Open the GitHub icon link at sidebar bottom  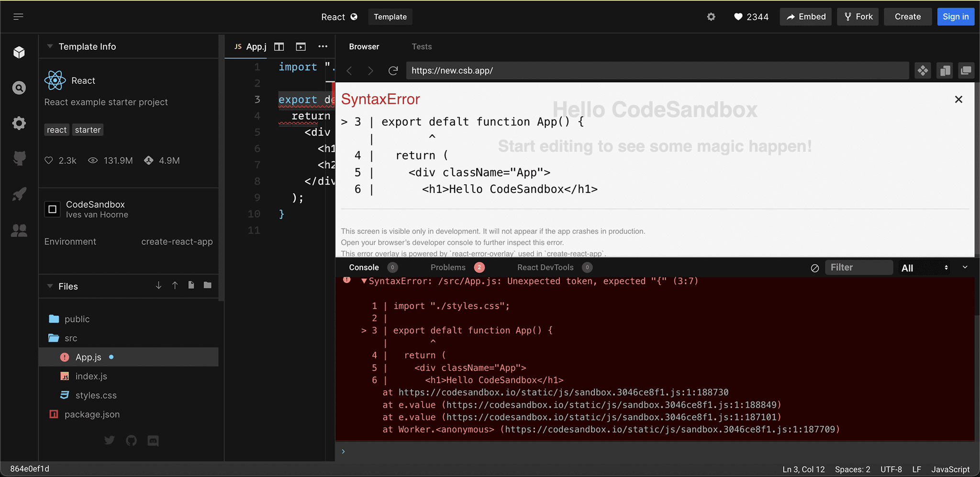131,440
